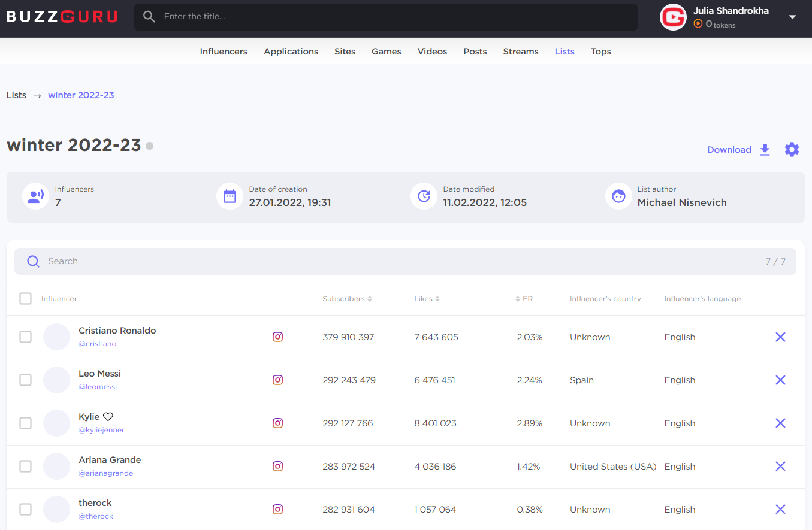
Task: Check the Cristiano Ronaldo row checkbox
Action: coord(25,337)
